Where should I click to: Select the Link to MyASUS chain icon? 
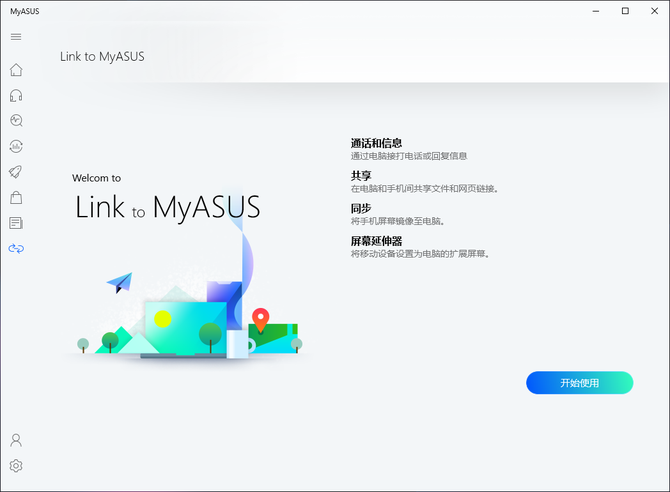point(16,248)
